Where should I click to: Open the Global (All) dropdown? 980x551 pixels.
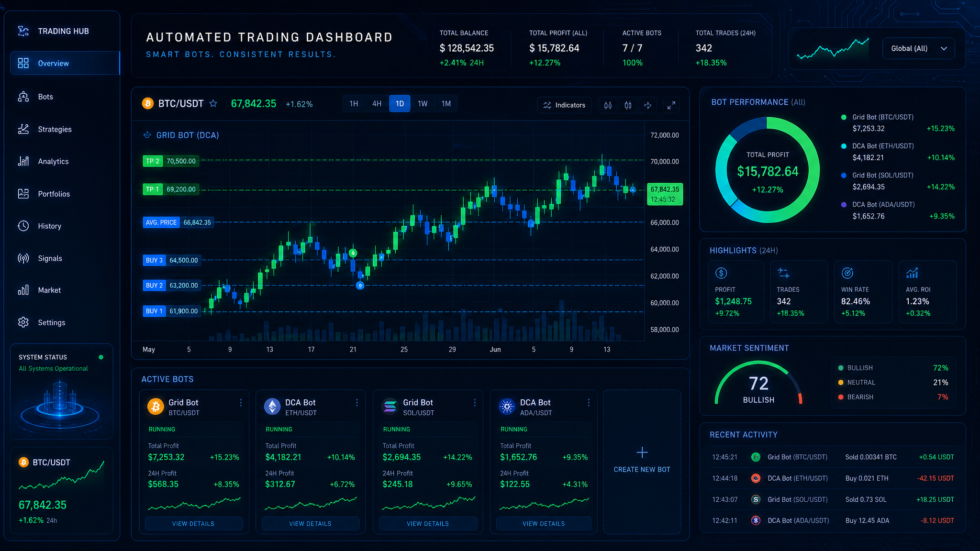pyautogui.click(x=919, y=48)
